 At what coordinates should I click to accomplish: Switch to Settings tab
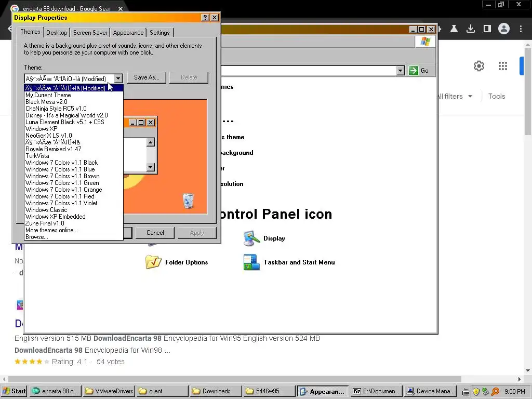click(x=159, y=33)
